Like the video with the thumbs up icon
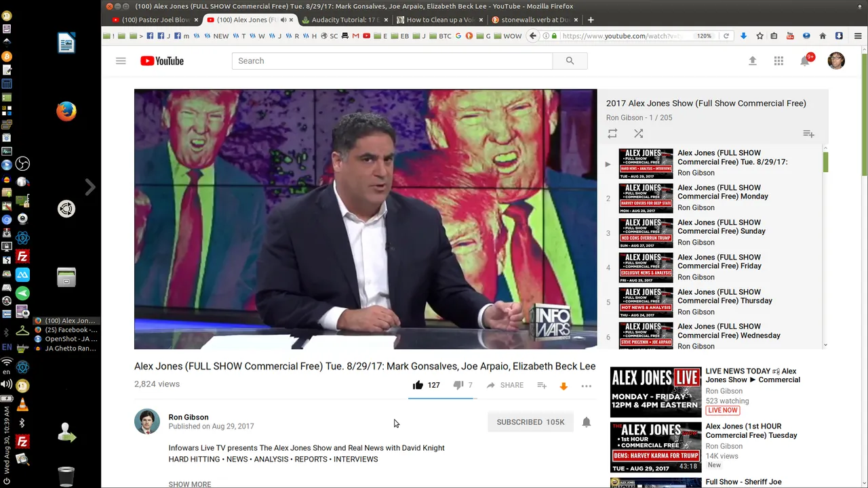The height and width of the screenshot is (488, 868). pos(418,385)
